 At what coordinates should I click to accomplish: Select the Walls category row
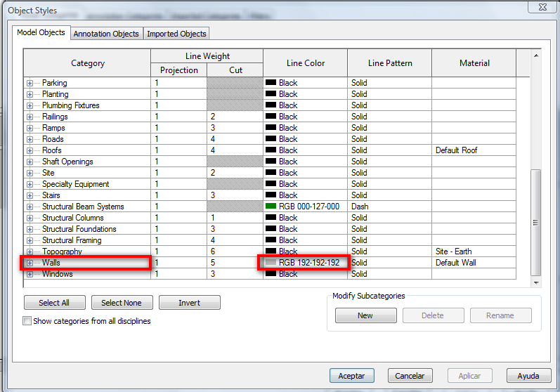(87, 263)
